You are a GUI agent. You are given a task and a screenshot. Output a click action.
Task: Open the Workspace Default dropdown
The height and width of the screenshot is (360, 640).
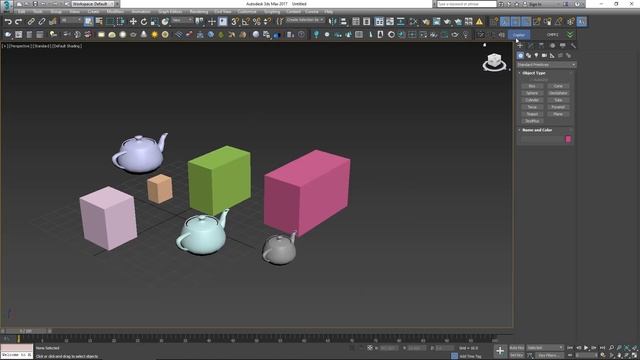[93, 4]
